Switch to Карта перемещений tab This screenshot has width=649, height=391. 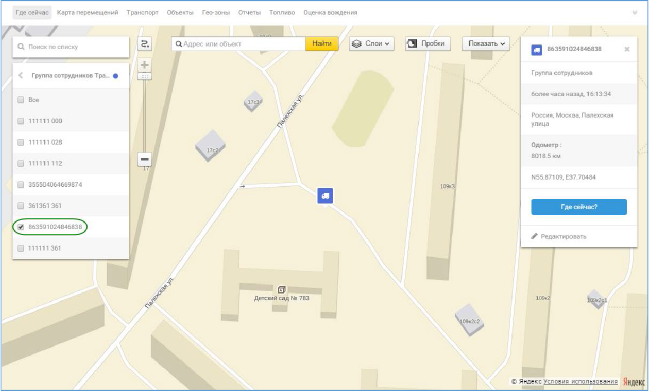click(x=87, y=13)
